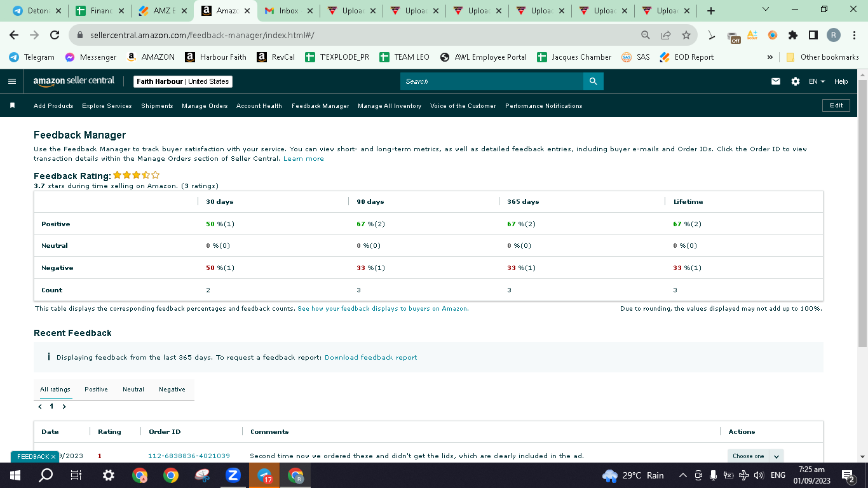Open a new browser tab

711,11
